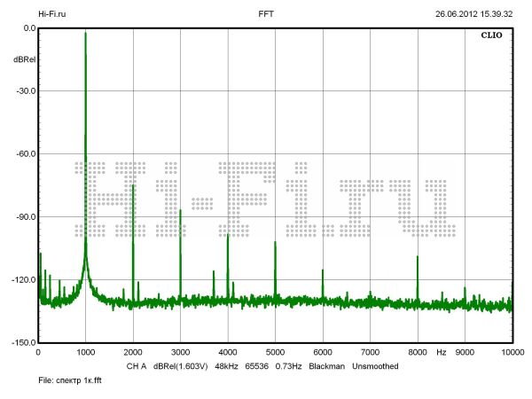Screen dimensions: 532x399
Task: Click the -120.0 tick on the vertical axis
Action: [20, 279]
